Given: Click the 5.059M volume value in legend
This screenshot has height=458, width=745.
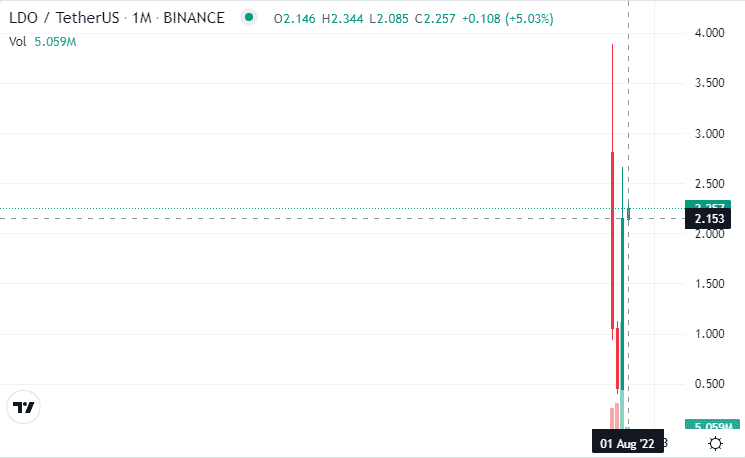Looking at the screenshot, I should tap(55, 42).
